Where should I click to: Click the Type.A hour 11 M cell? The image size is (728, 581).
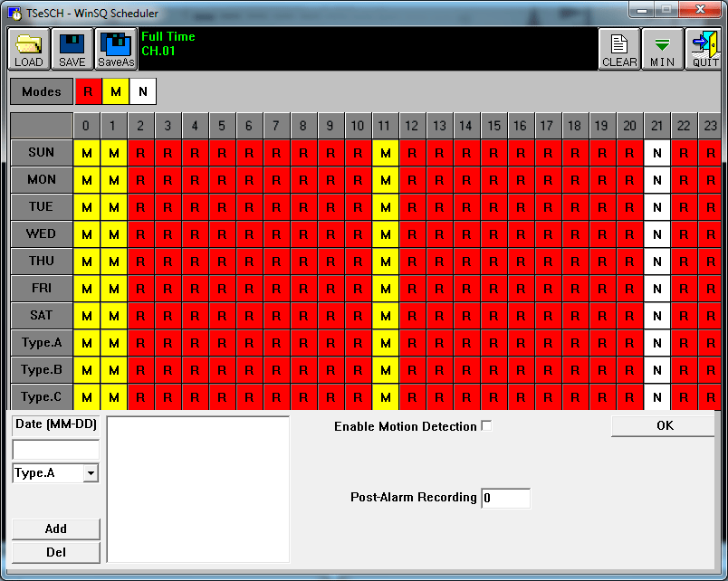385,343
